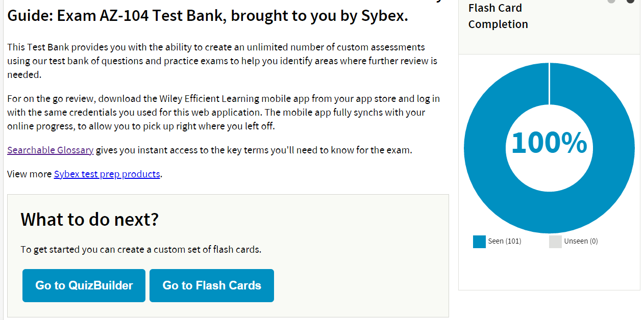Click the Wiley Efficient Learning mobile app paragraph
Screen dimensions: 644x320
[x=223, y=112]
